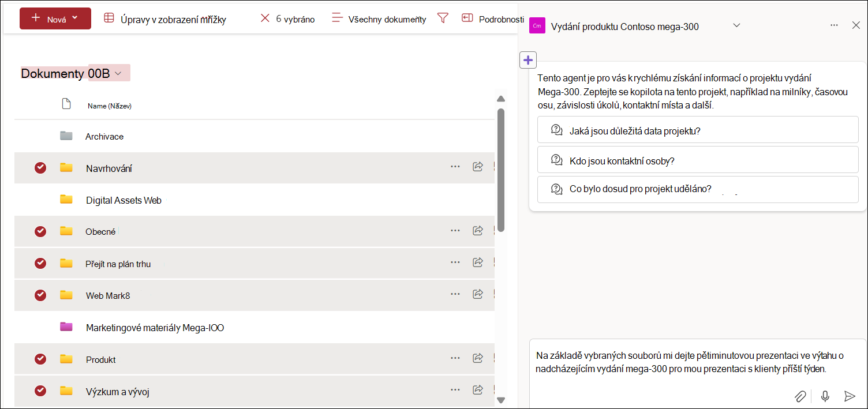Send the prompt with arrow icon
This screenshot has height=409, width=868.
(850, 396)
